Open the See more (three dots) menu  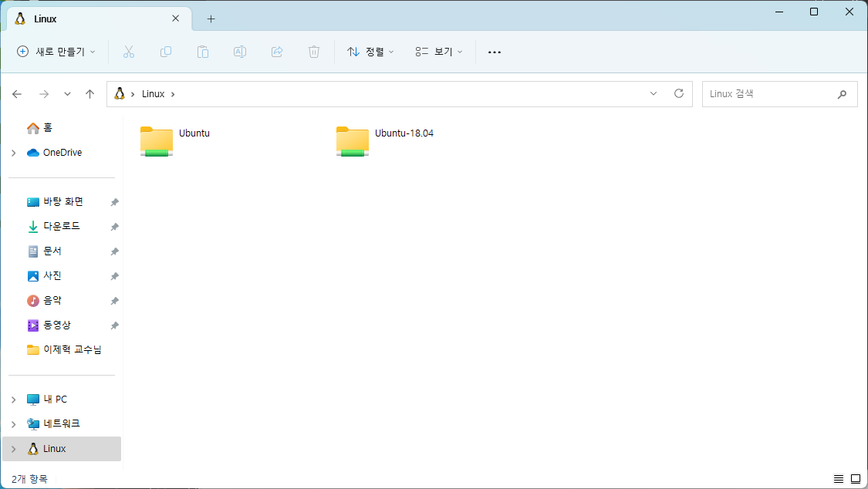[x=495, y=52]
